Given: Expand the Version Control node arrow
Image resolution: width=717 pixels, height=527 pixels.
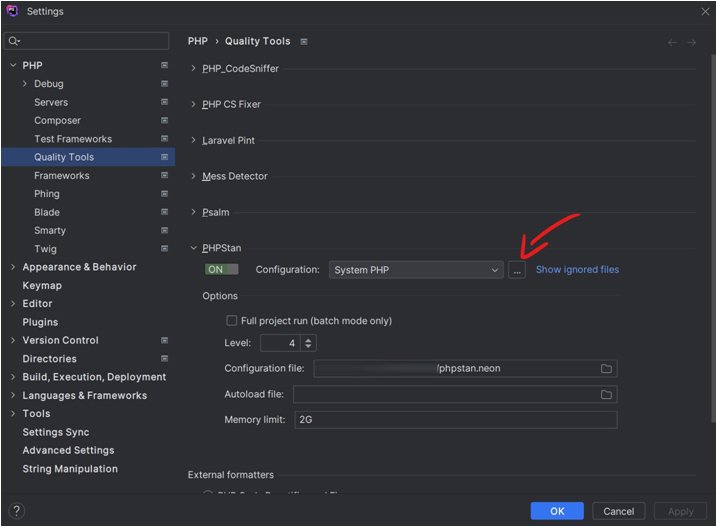Looking at the screenshot, I should (x=13, y=340).
